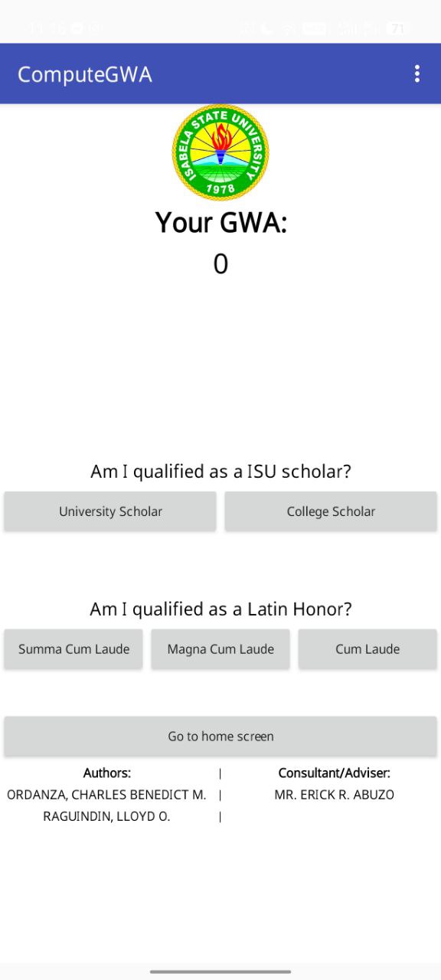Select the Magna Cum Laude option
441x980 pixels.
(220, 648)
